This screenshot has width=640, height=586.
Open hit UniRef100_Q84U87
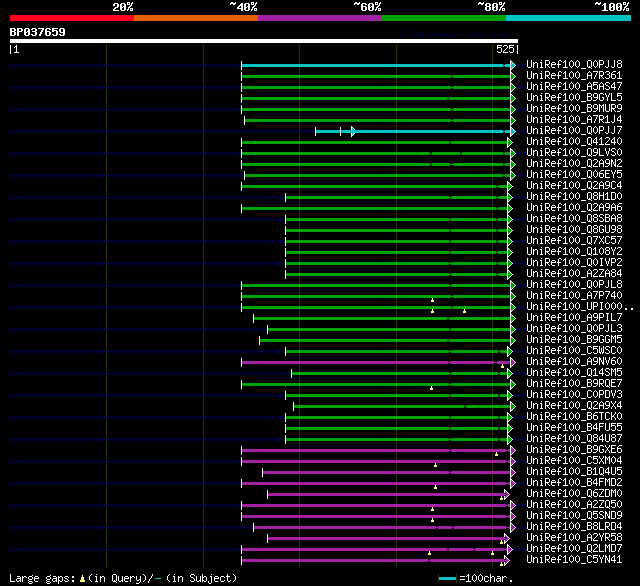point(574,439)
